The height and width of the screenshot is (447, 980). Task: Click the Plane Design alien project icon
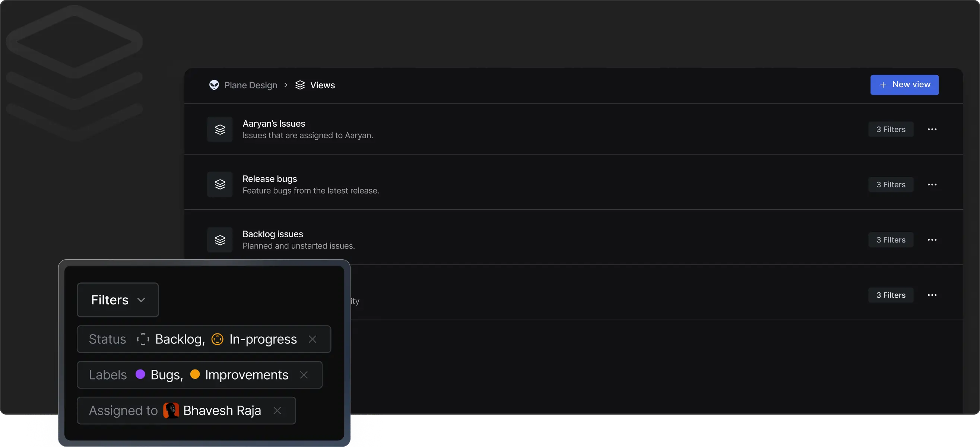click(214, 85)
